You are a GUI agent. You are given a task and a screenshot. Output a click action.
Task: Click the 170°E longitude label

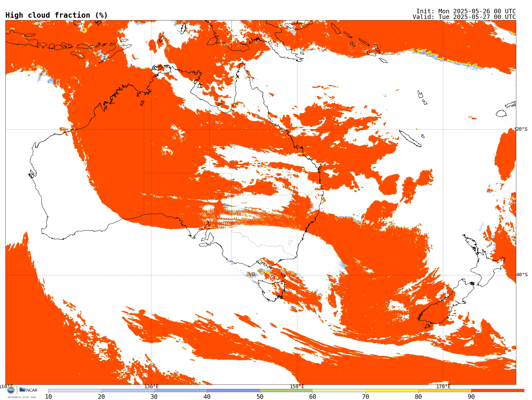443,386
